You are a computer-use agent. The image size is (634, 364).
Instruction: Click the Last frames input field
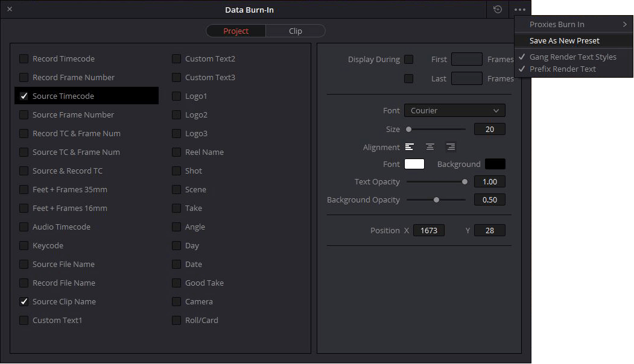click(467, 78)
